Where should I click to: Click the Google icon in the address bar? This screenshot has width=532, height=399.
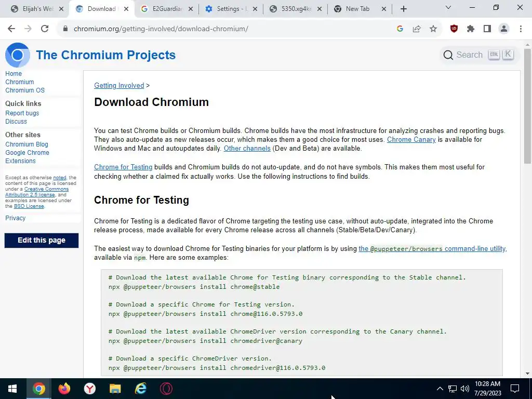pos(400,29)
